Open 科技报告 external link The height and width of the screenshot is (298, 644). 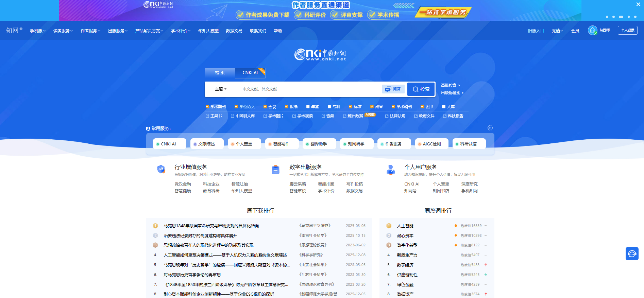tap(453, 116)
